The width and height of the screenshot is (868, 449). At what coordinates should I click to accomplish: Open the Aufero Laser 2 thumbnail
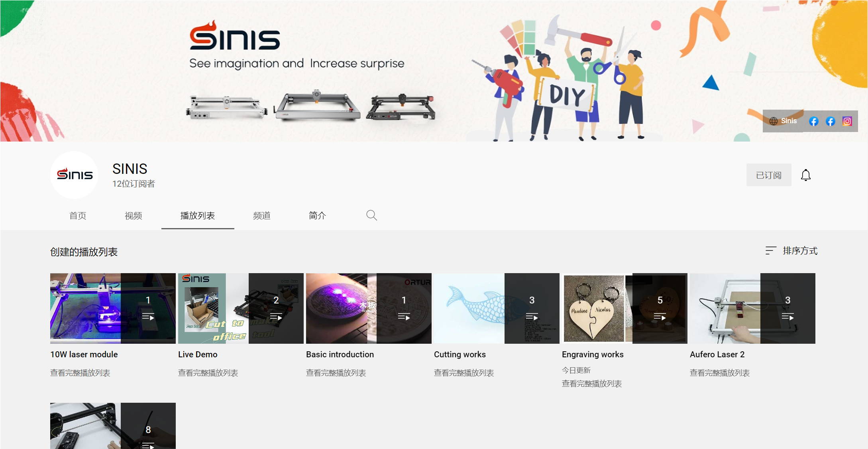pyautogui.click(x=752, y=308)
